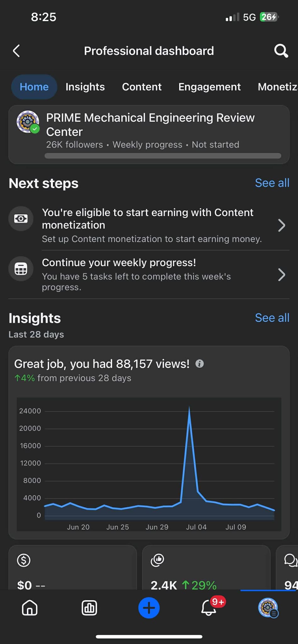Switch to the Content tab
The height and width of the screenshot is (644, 298).
142,87
